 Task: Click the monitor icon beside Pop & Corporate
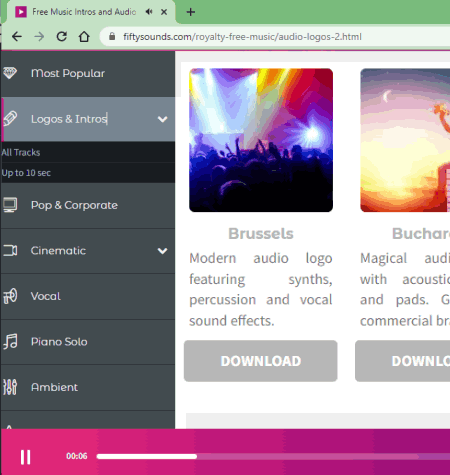(x=10, y=205)
